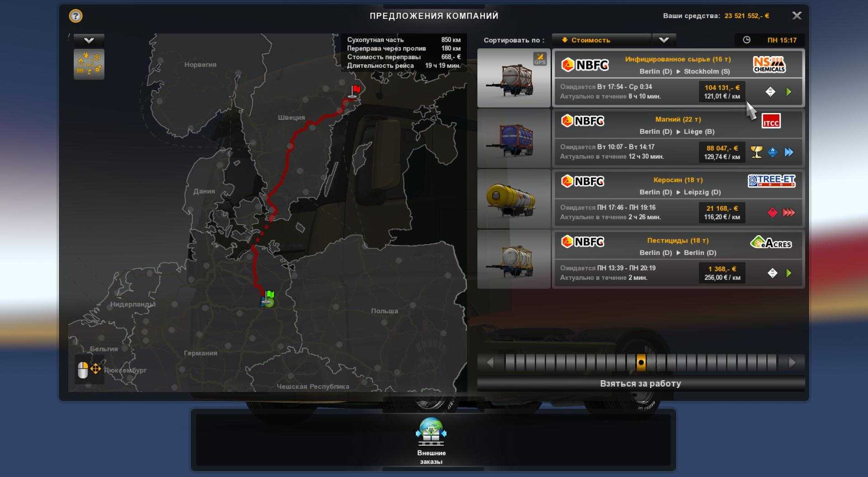The height and width of the screenshot is (477, 868).
Task: Click the orange slider handle in job list
Action: (641, 363)
